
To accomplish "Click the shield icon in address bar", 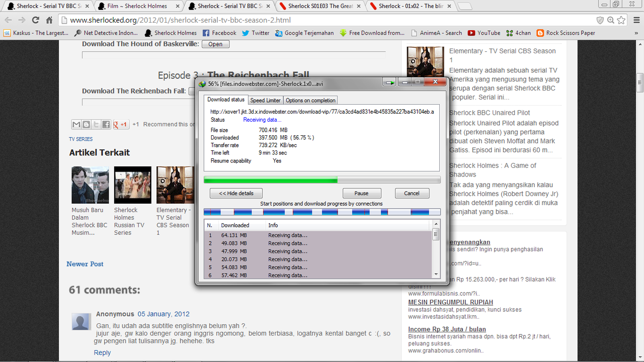I will click(x=600, y=20).
